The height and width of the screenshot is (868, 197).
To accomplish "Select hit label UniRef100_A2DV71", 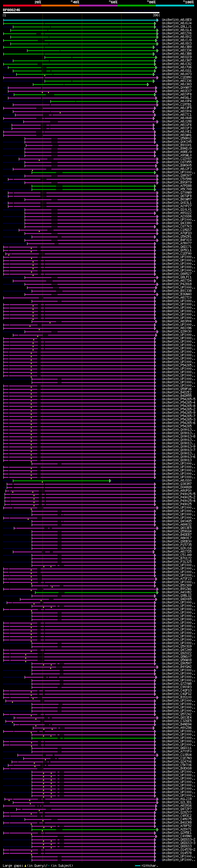I will [x=177, y=829].
